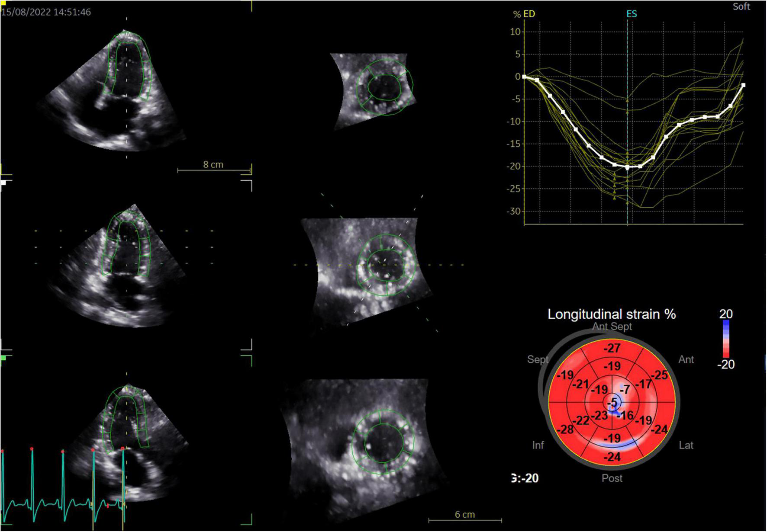The image size is (767, 532).
Task: Select the -27 basal Ant Sept segment
Action: point(612,348)
